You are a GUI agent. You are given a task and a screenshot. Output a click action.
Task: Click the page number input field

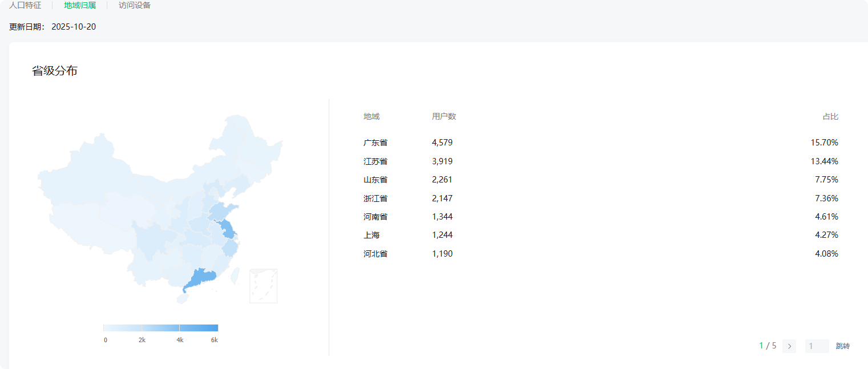coord(817,346)
